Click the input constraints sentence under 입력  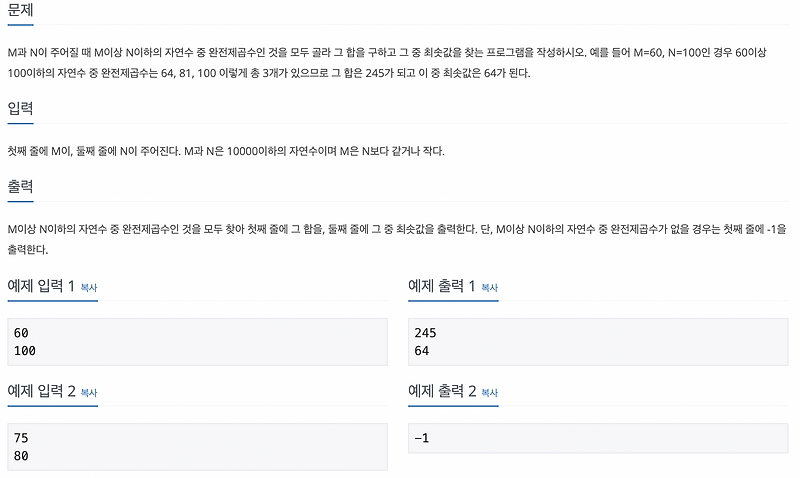tap(226, 151)
